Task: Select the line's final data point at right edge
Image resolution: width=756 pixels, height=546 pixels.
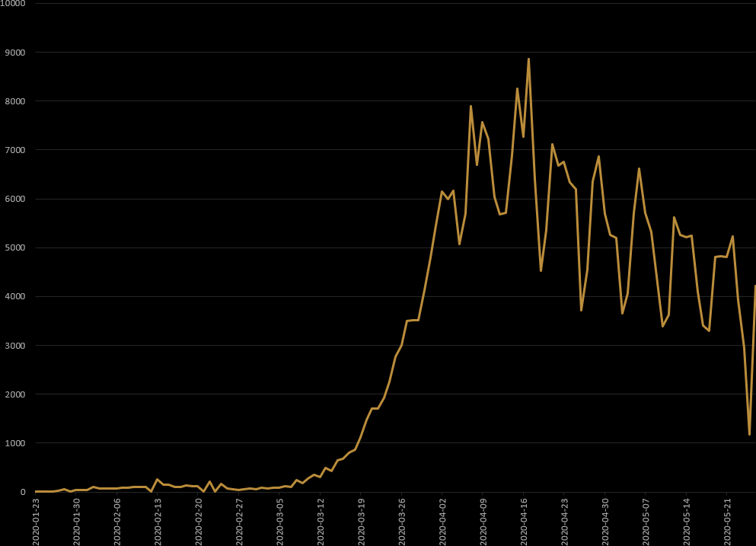Action: coord(754,286)
